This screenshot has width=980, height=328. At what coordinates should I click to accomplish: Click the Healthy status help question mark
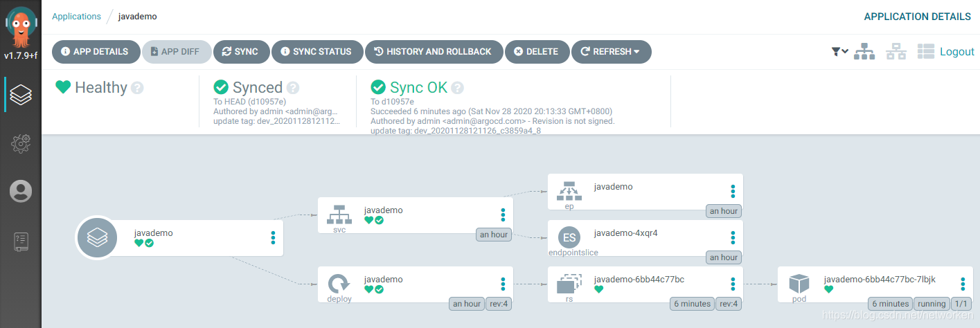[137, 88]
